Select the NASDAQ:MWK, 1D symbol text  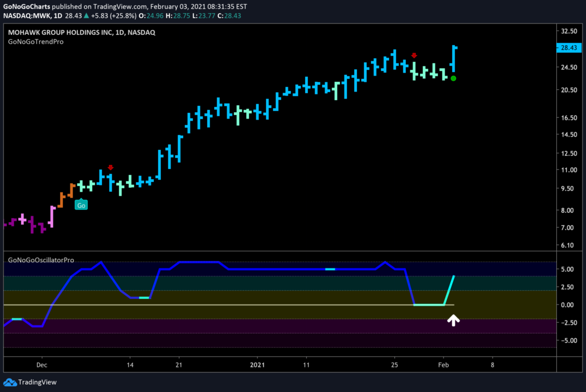pos(33,15)
